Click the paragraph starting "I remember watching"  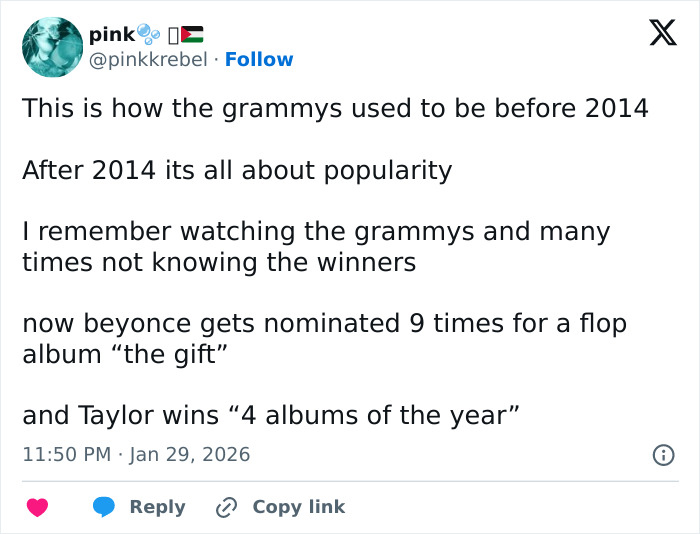tap(316, 247)
